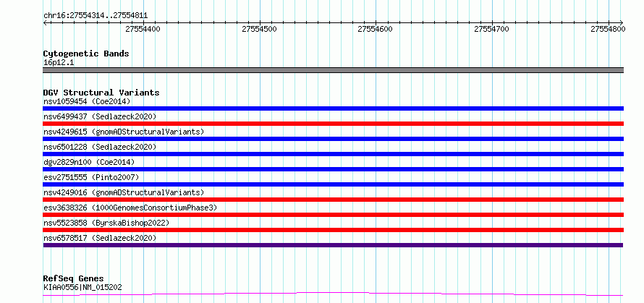Viewport: 644px width, 303px height.
Task: Click the blue bar for nsv1059454
Action: tap(333, 108)
